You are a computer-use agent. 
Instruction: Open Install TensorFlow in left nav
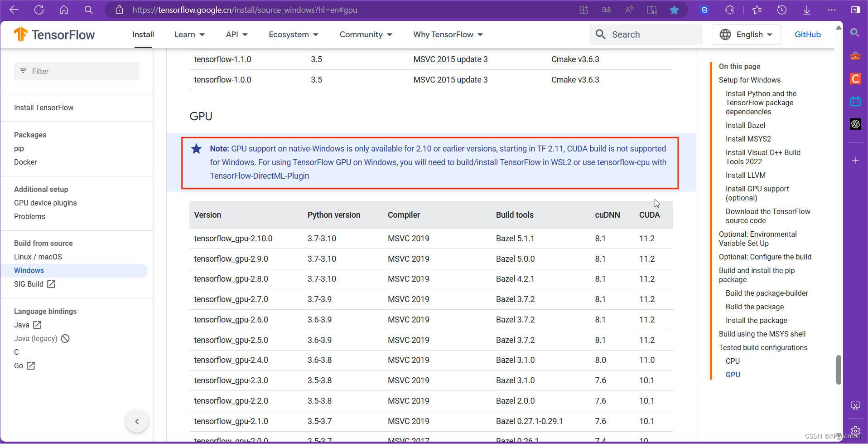pyautogui.click(x=43, y=107)
